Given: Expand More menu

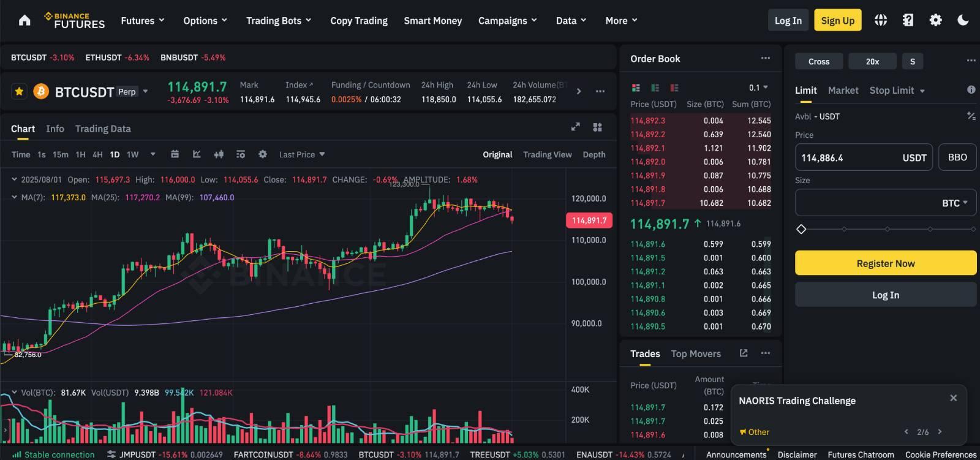Looking at the screenshot, I should click(x=621, y=20).
